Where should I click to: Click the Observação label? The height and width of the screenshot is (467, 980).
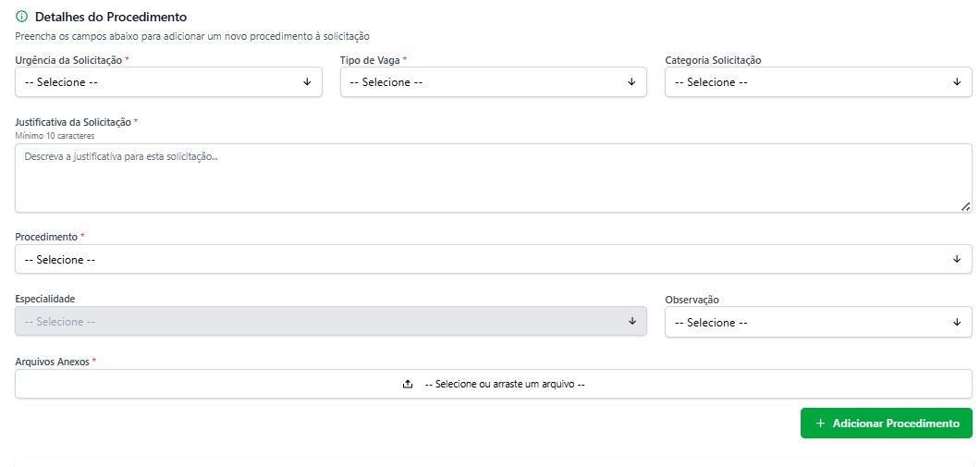coord(692,300)
